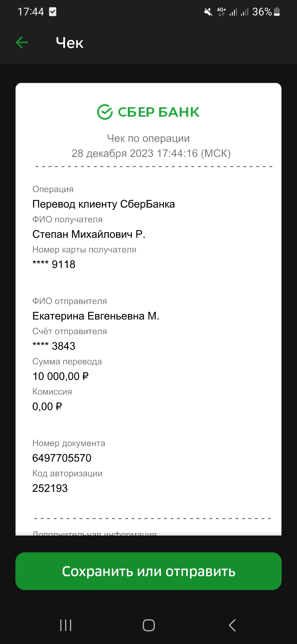The height and width of the screenshot is (644, 297).
Task: Tap the "Перевод клиенту СберБанка" operation text
Action: (x=103, y=204)
